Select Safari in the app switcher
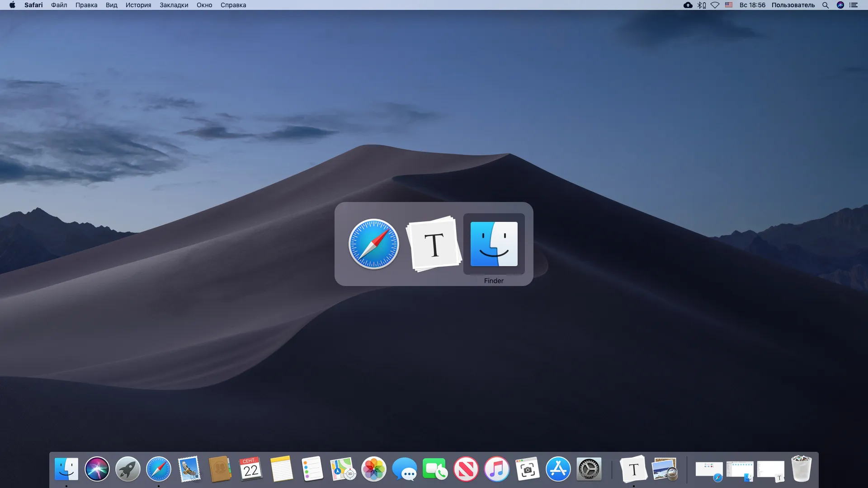 point(374,244)
